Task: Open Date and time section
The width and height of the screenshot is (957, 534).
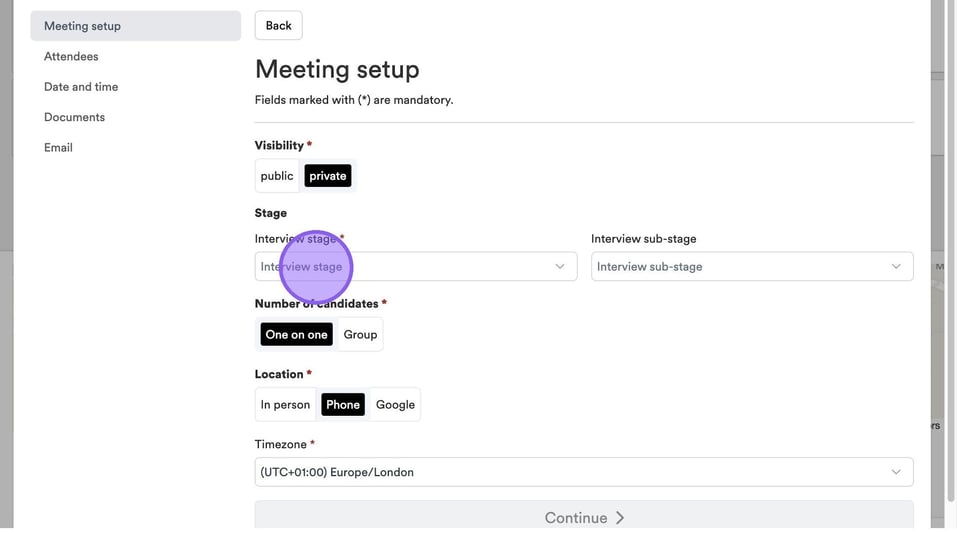Action: point(81,87)
